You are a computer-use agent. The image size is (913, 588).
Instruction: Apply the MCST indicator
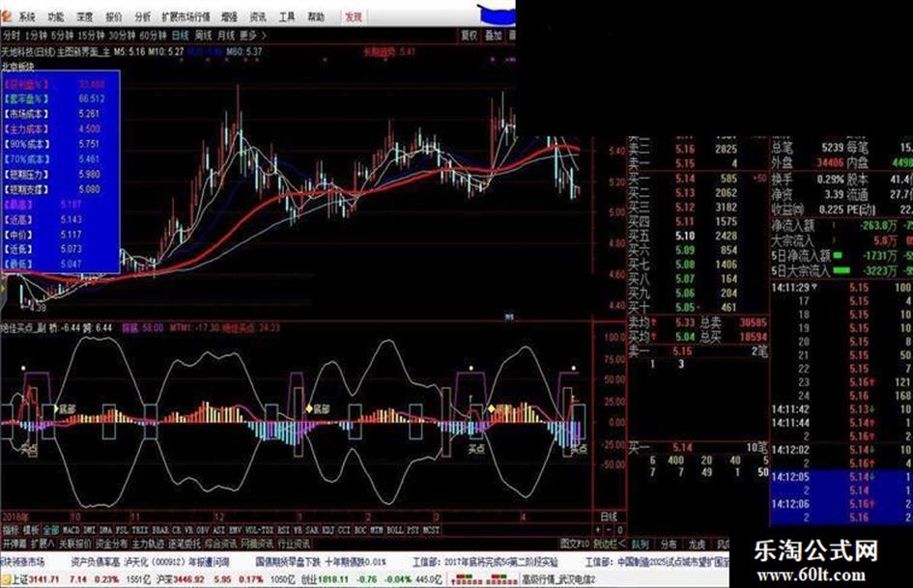(432, 530)
